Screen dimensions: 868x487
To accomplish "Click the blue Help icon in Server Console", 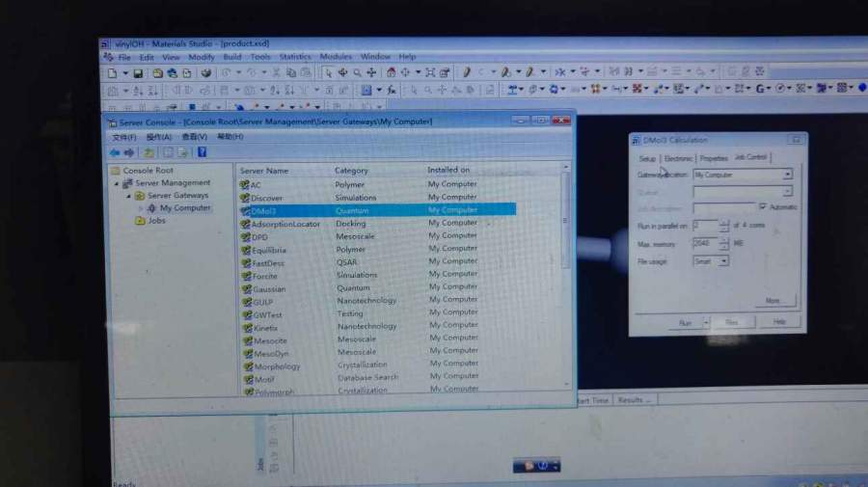I will [x=203, y=152].
